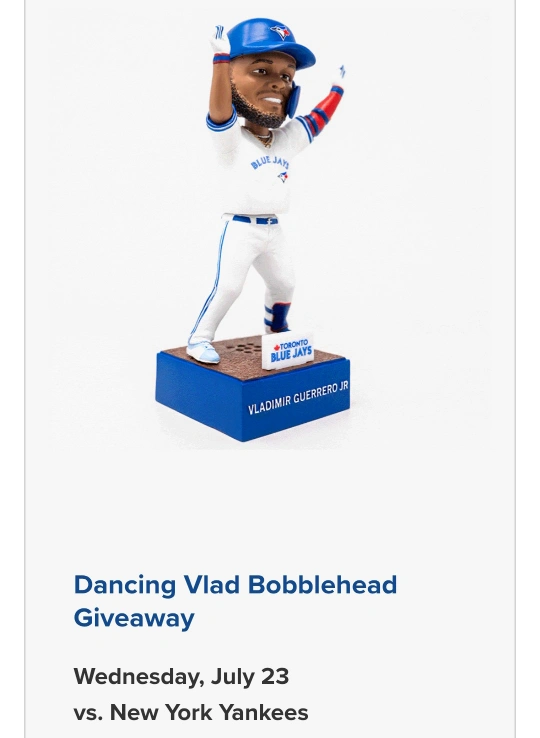Viewport: 540px width, 738px height.
Task: Click the gold necklace on the figure
Action: [x=262, y=136]
